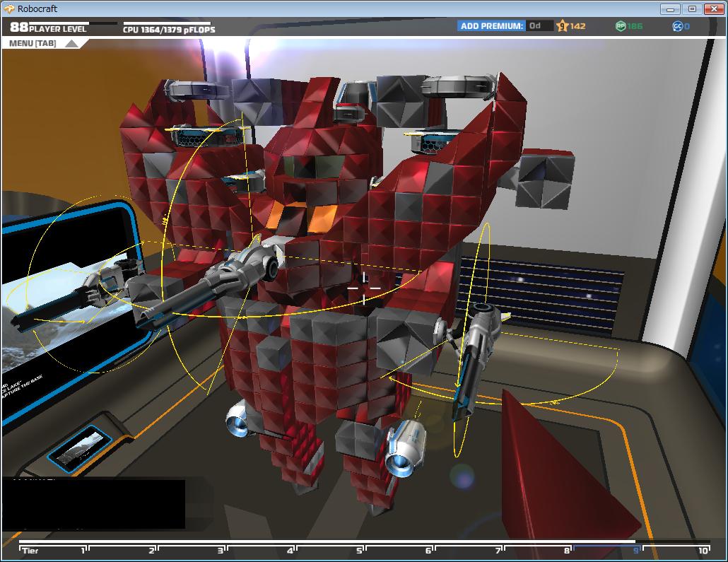
Task: Close the Robocraft window
Action: pyautogui.click(x=714, y=8)
